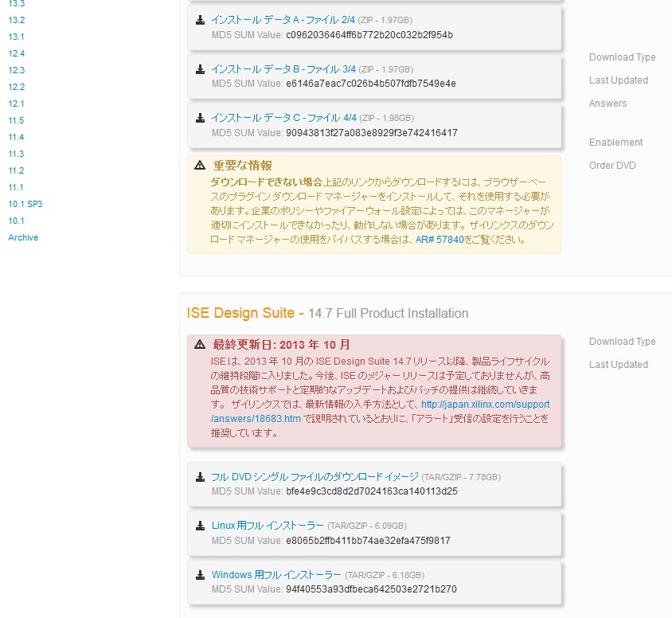This screenshot has width=672, height=618.
Task: Go to version 12.2 downloads
Action: click(x=16, y=87)
